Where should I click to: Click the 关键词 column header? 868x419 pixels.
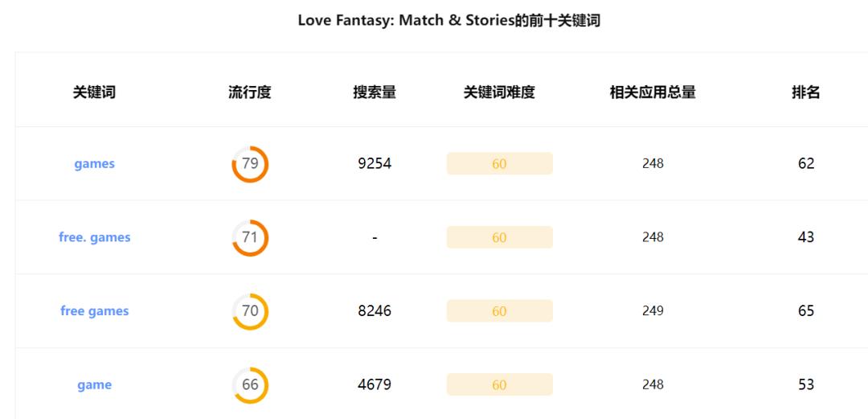point(94,92)
